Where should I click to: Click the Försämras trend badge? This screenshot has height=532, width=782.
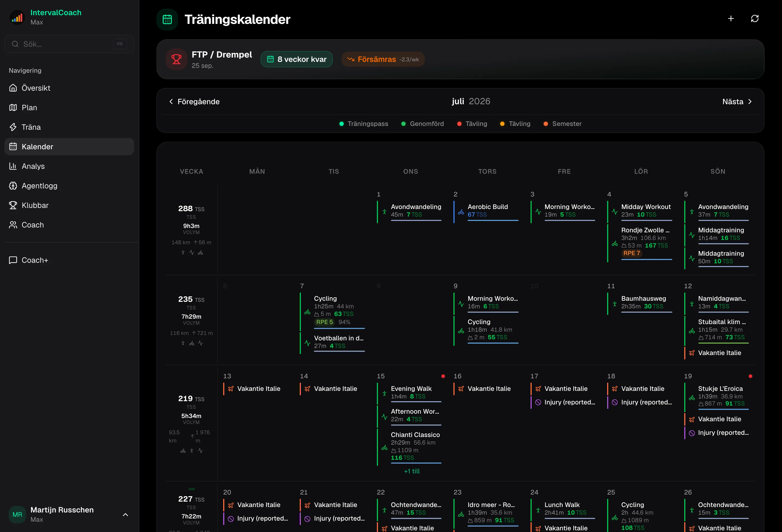pyautogui.click(x=383, y=59)
